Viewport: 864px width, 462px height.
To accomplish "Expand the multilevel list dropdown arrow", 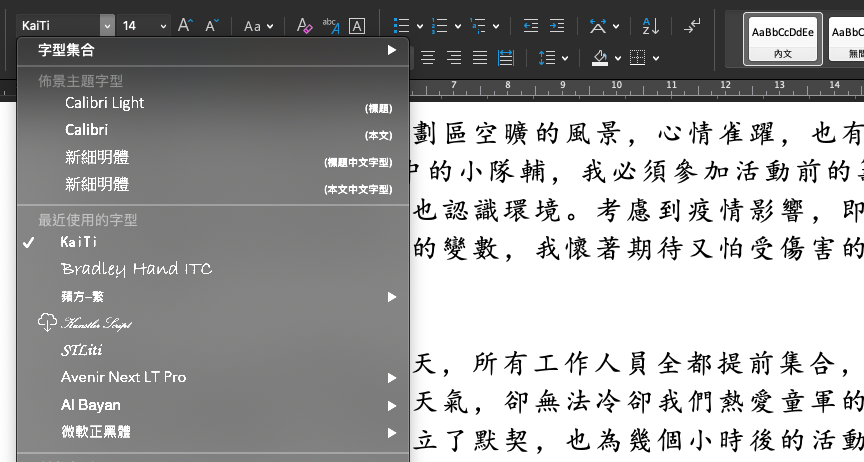I will click(496, 26).
